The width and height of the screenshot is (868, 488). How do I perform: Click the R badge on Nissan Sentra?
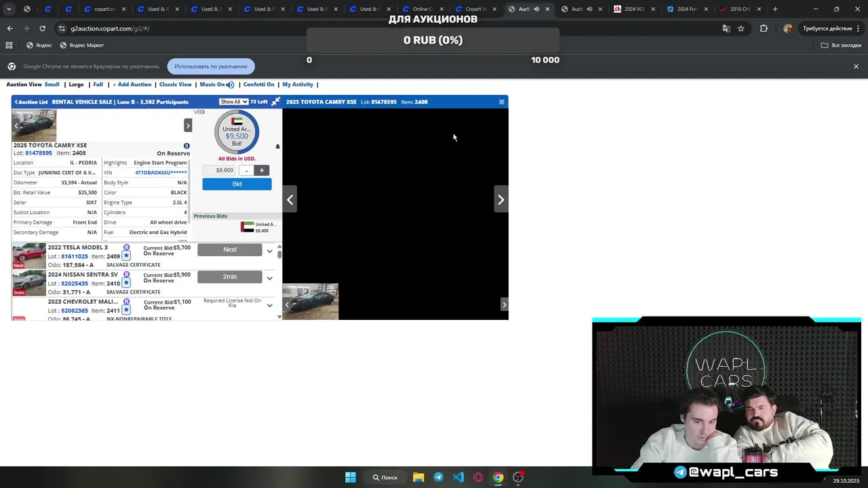tap(126, 274)
